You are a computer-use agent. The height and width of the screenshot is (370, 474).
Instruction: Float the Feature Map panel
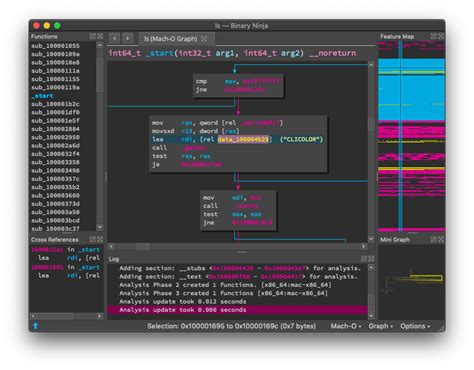433,36
